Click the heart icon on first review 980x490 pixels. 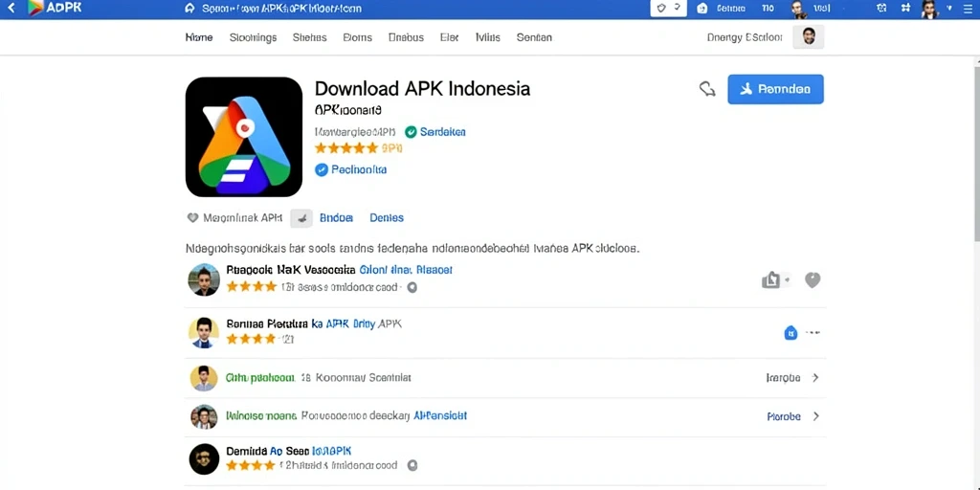coord(812,280)
